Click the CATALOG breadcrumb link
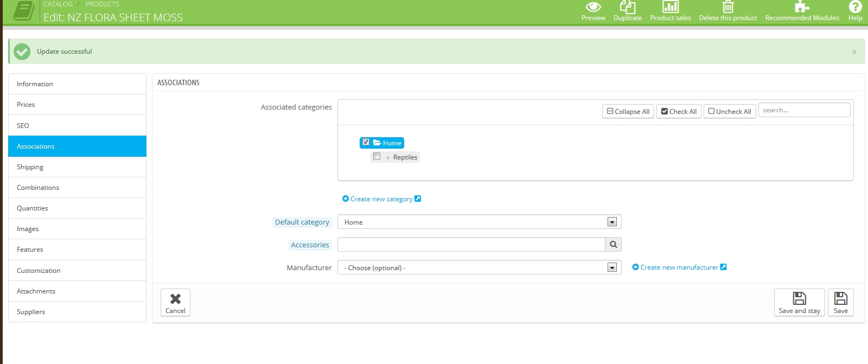Screen dimensions: 868x364 click(x=58, y=4)
